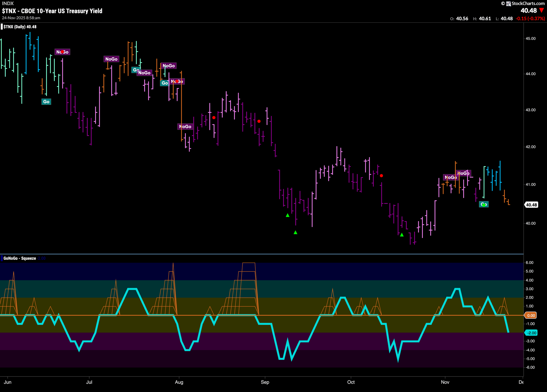Click the red dot marker in October

coord(381,176)
